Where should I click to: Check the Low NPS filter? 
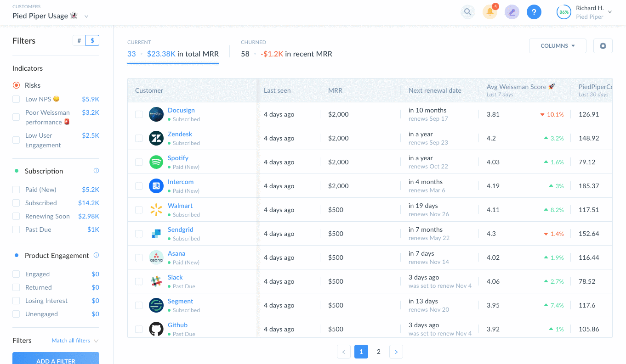(x=16, y=99)
